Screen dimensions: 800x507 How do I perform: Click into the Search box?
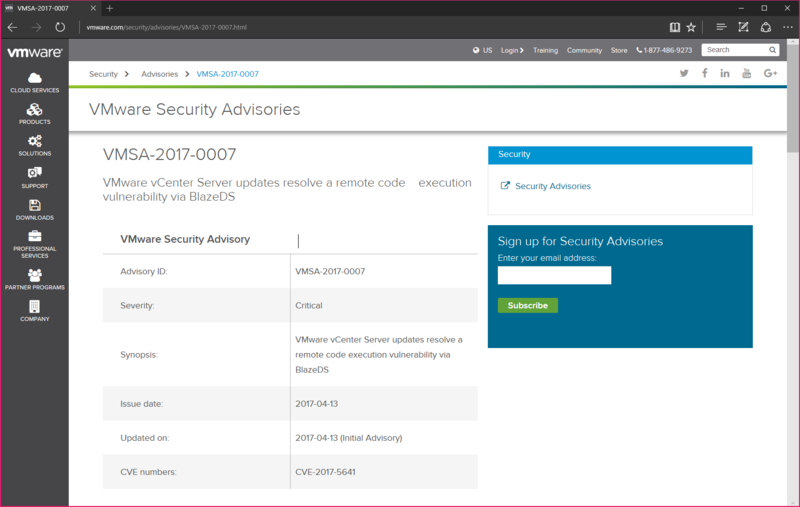point(735,50)
